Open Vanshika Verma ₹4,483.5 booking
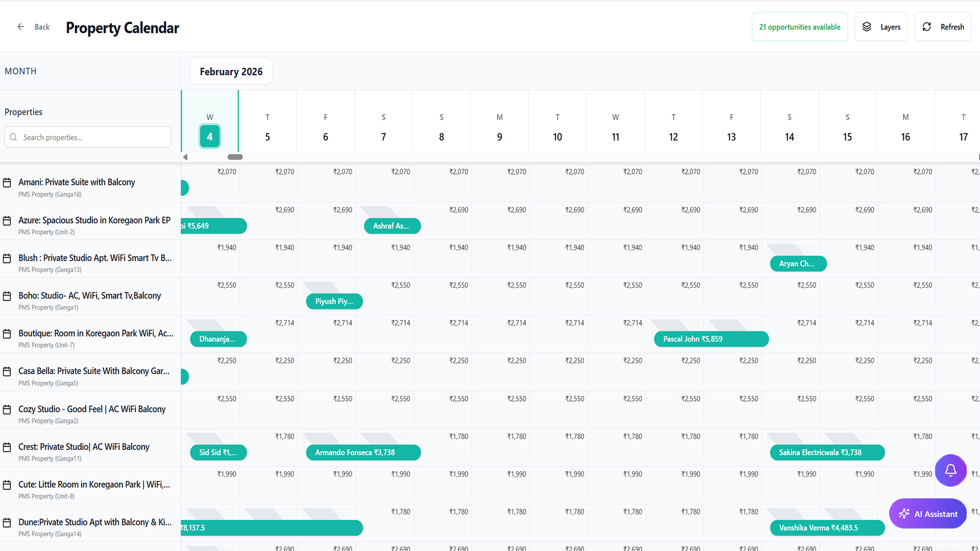 [x=826, y=528]
